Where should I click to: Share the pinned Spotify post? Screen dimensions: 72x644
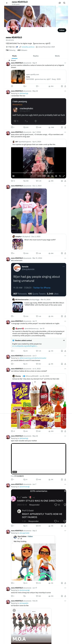65,86
